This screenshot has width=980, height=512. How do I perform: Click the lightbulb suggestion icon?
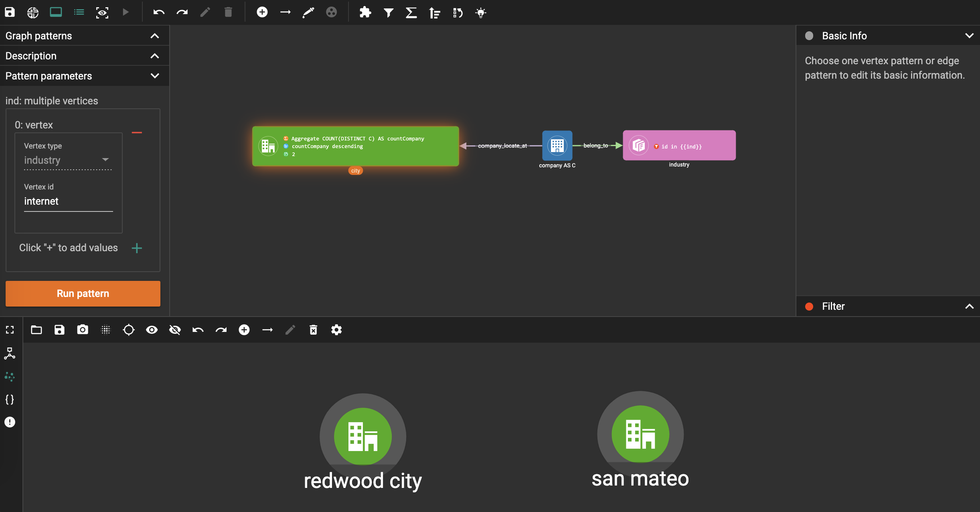pos(480,12)
